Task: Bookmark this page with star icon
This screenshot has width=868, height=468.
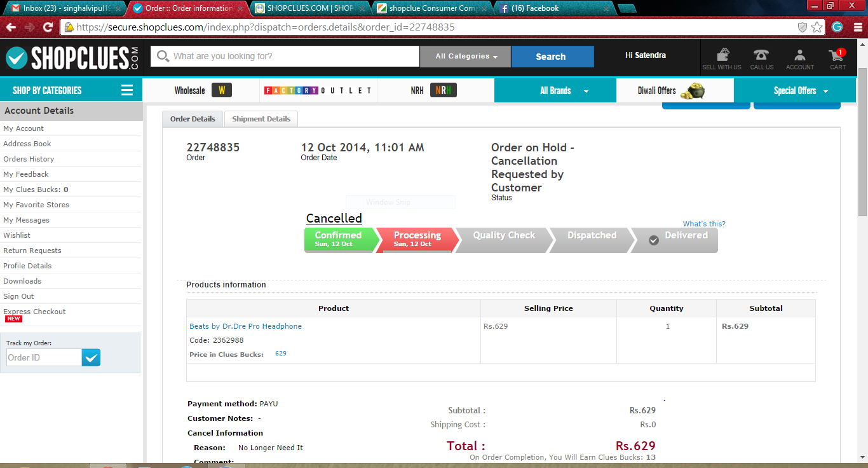Action: [x=817, y=27]
